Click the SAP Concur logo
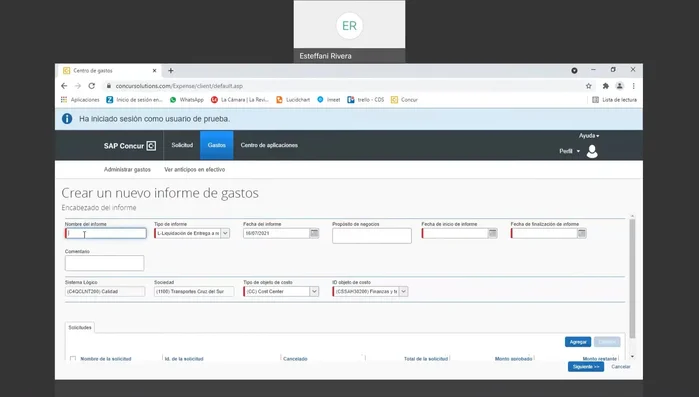This screenshot has height=397, width=699. click(130, 146)
